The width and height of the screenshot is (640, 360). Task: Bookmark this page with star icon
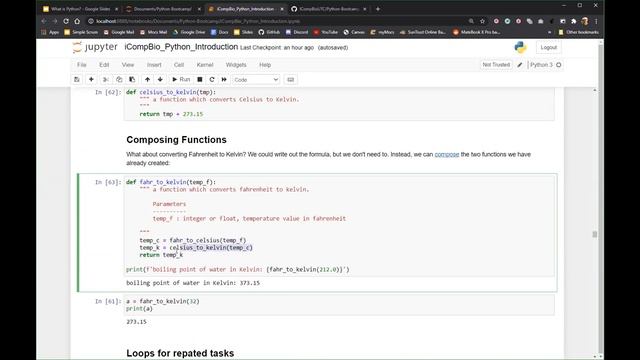482,21
